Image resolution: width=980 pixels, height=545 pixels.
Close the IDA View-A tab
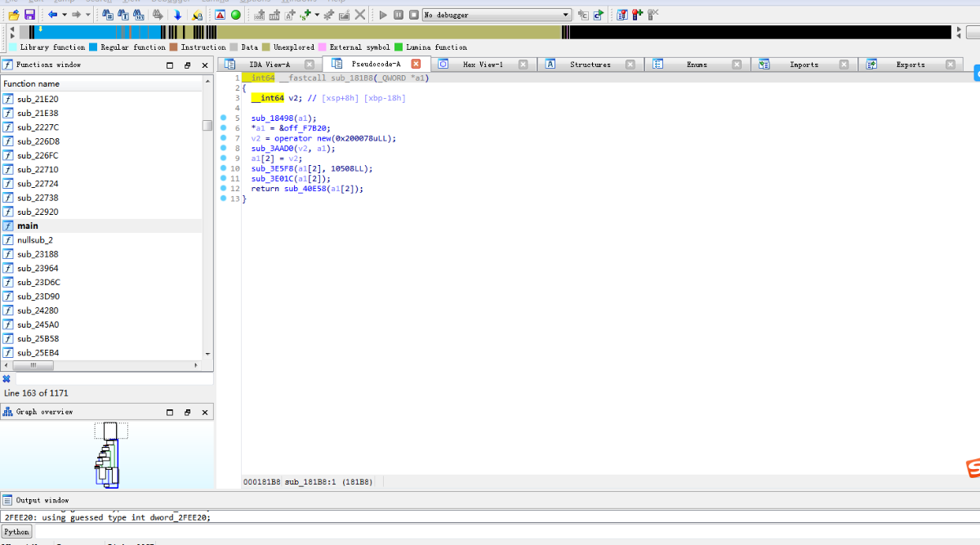coord(310,65)
